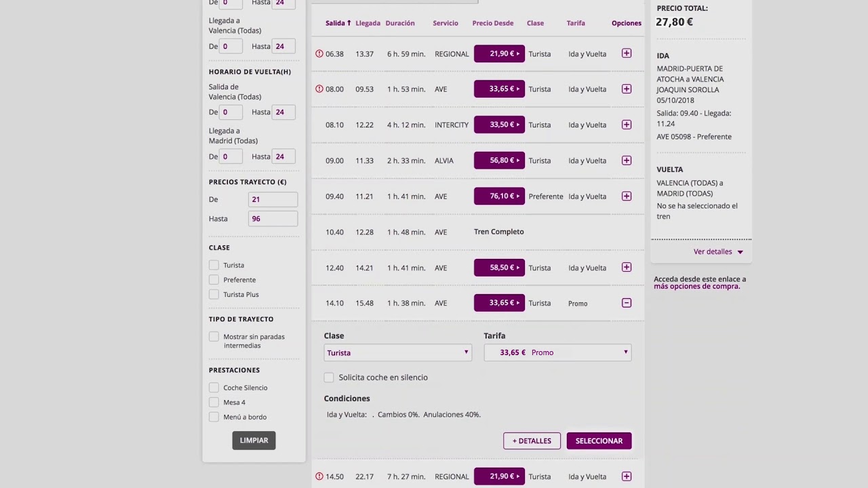Screen dimensions: 868x488
Task: Click warning icon beside 06.38 departure
Action: pyautogui.click(x=319, y=54)
